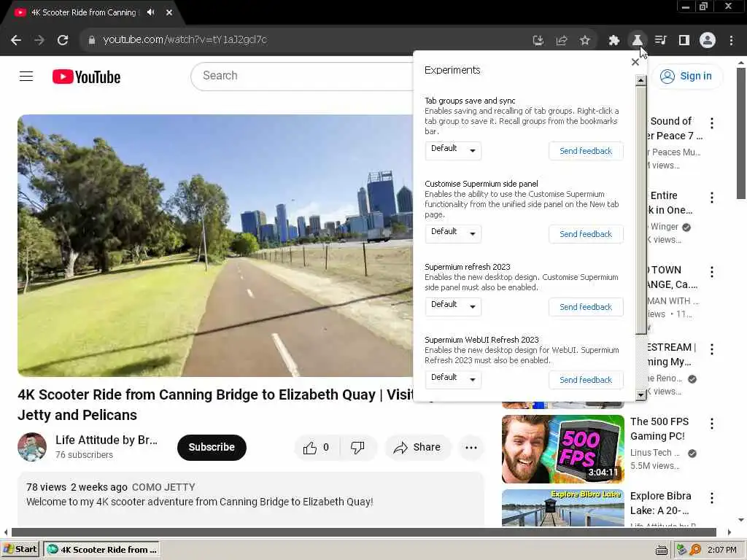Open the Windows Start button
The image size is (747, 560).
pos(20,550)
